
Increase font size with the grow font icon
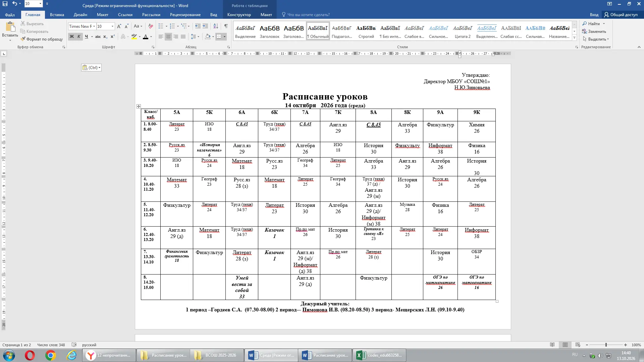(x=119, y=26)
